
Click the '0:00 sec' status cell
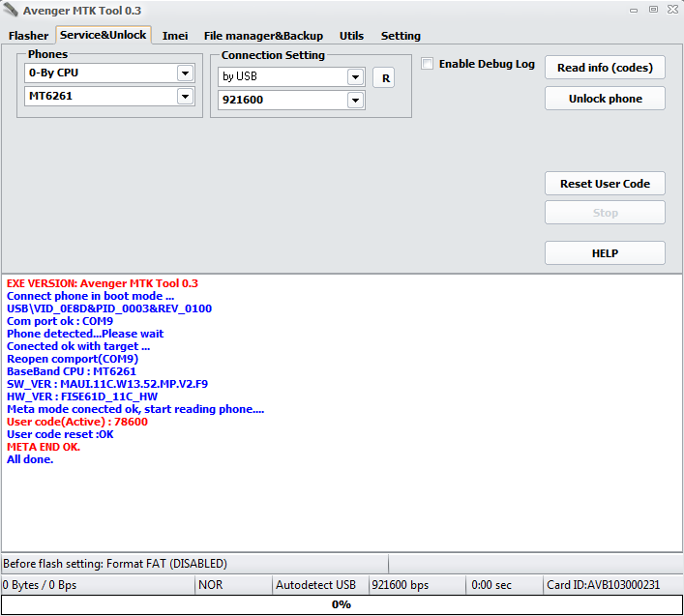[x=504, y=585]
